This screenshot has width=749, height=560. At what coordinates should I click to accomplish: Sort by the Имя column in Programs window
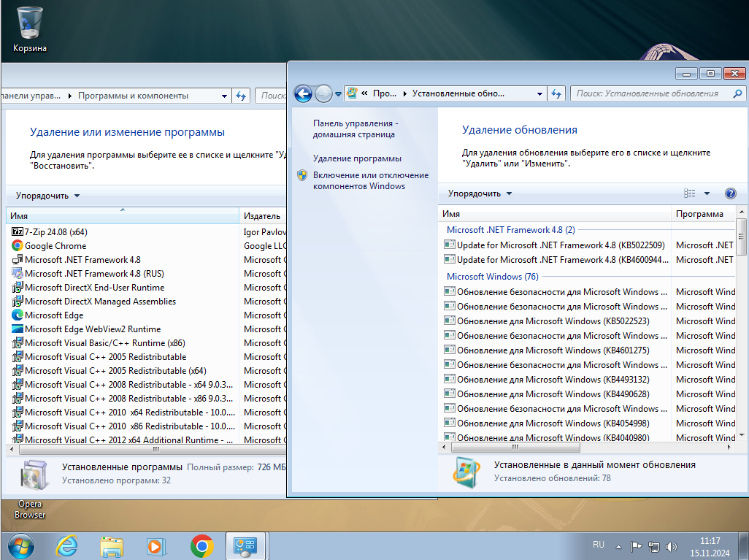tap(123, 216)
